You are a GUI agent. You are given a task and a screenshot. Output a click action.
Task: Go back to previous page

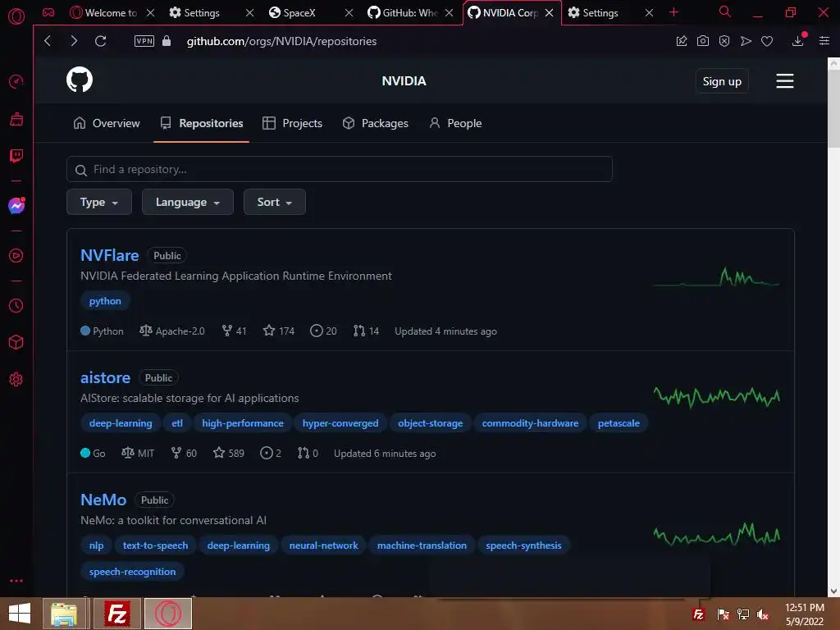point(48,41)
